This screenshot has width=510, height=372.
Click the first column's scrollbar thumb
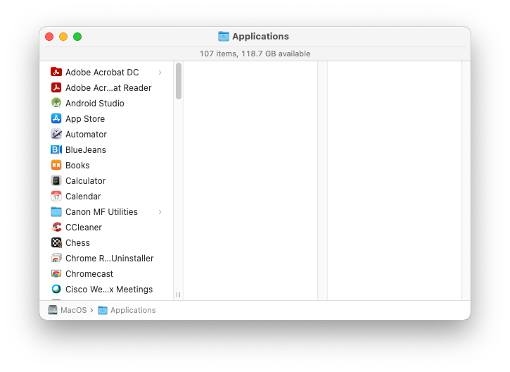coord(179,81)
